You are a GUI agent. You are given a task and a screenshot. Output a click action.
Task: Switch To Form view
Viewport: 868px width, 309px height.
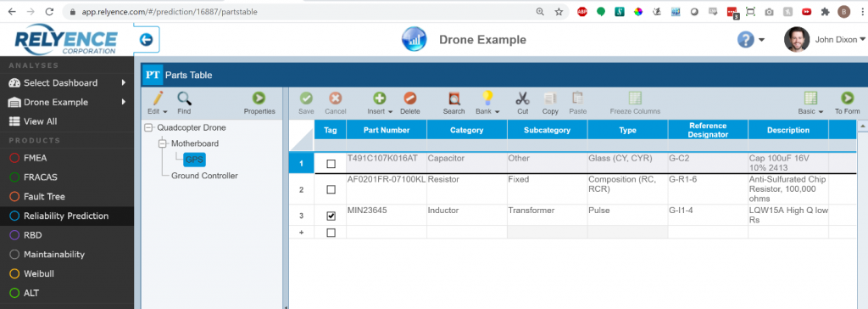point(847,98)
